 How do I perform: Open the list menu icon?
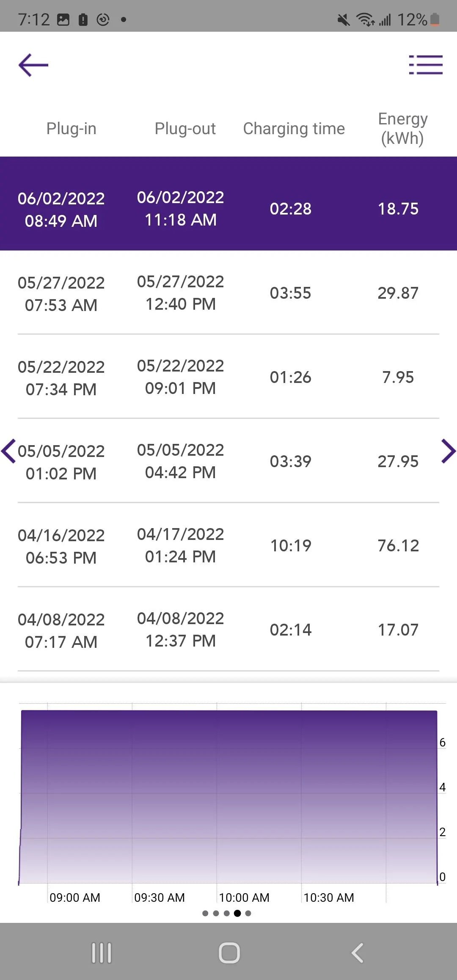pyautogui.click(x=426, y=65)
